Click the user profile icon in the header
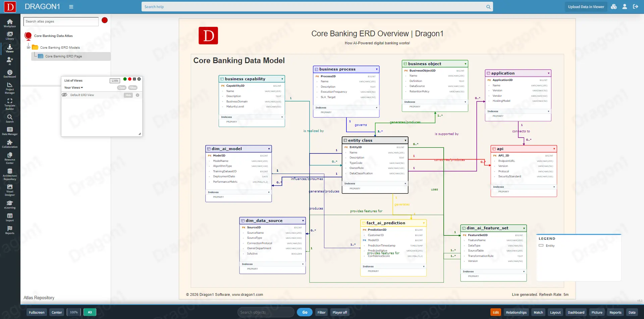Image resolution: width=644 pixels, height=319 pixels. 625,6
